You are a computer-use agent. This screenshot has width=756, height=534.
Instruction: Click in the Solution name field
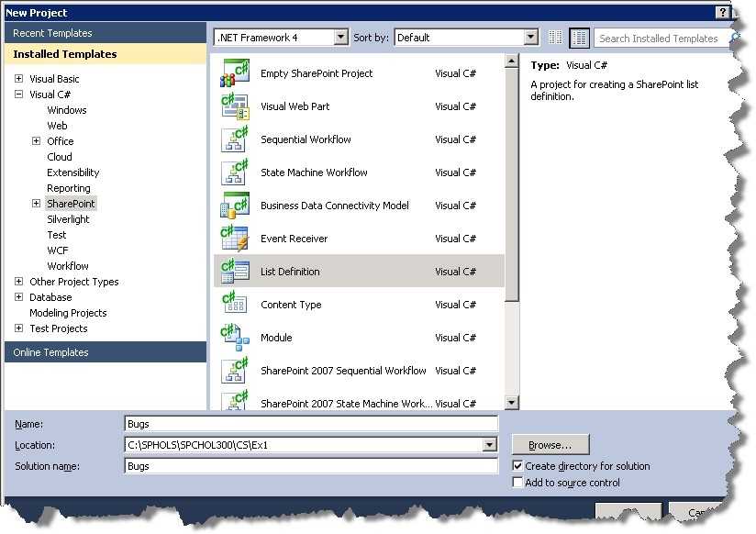coord(311,466)
